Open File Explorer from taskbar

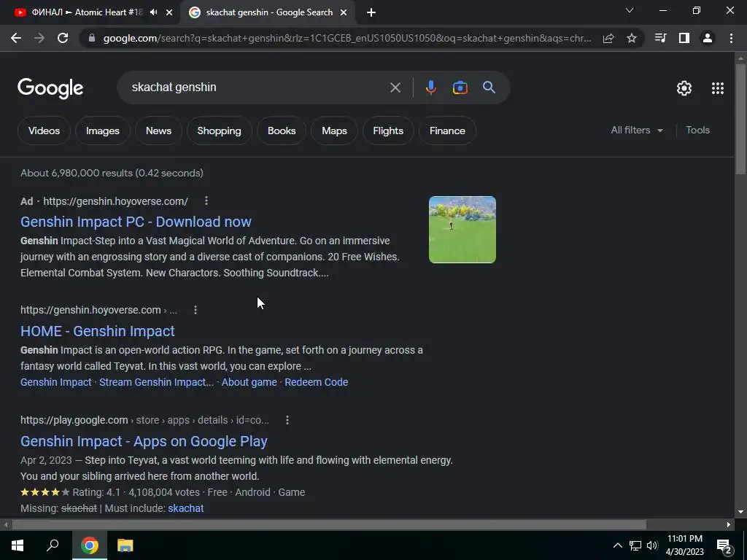[x=125, y=545]
